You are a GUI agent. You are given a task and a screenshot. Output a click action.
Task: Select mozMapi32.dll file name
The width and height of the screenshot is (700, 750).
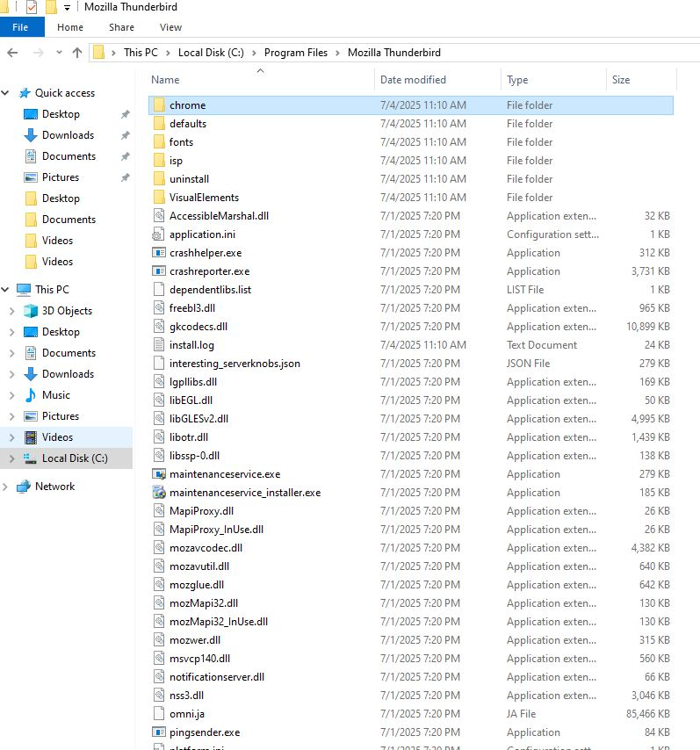[x=204, y=603]
